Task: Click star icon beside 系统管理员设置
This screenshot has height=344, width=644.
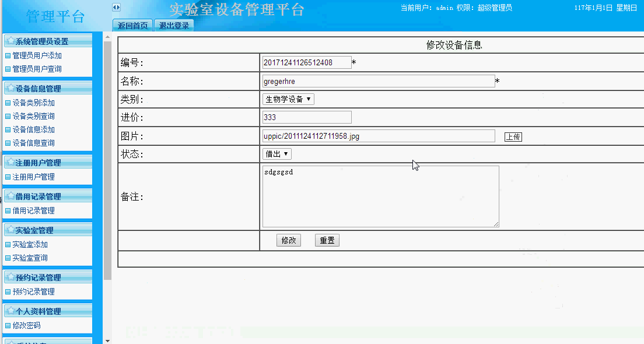Action: [x=10, y=41]
